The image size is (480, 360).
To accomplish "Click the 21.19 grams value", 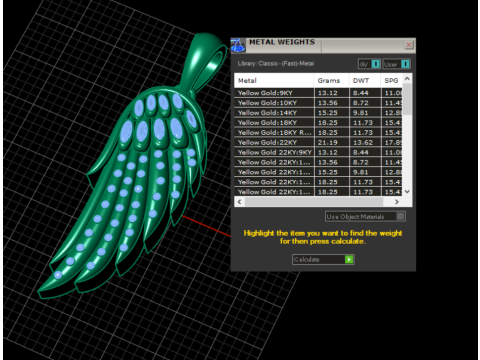I will pos(328,143).
